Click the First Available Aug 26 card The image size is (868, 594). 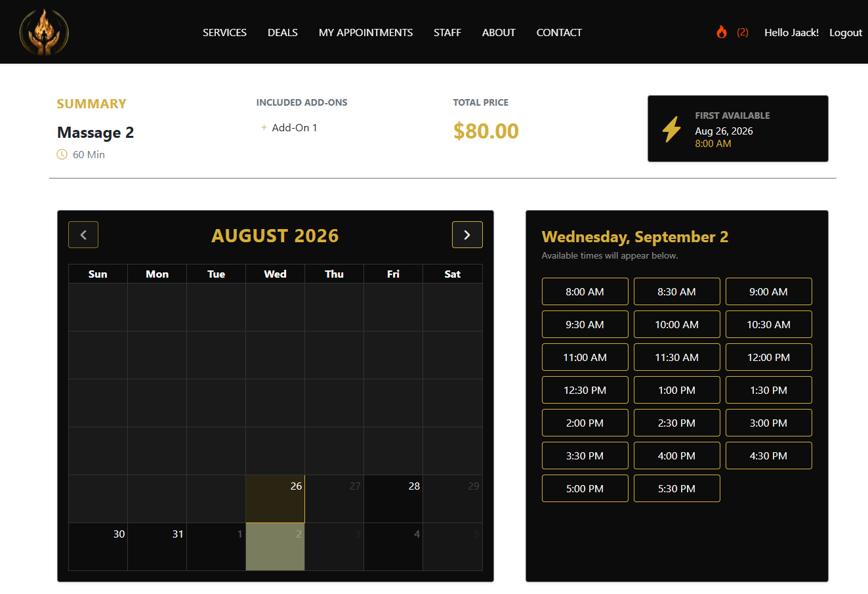[x=738, y=129]
